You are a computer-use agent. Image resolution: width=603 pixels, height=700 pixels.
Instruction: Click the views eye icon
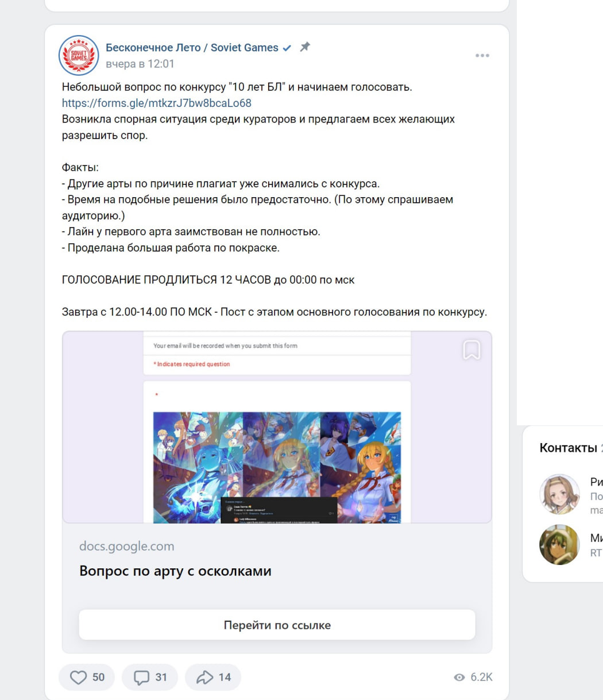pos(459,678)
